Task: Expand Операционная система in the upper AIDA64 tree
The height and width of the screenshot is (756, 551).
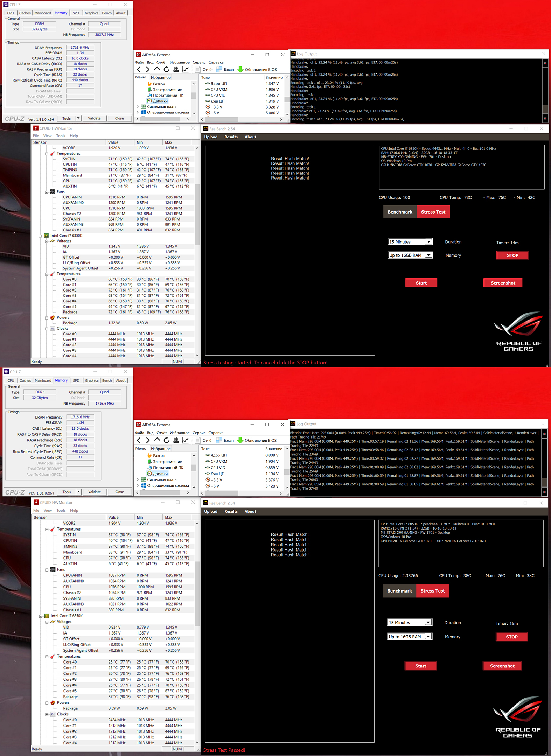Action: pyautogui.click(x=138, y=112)
